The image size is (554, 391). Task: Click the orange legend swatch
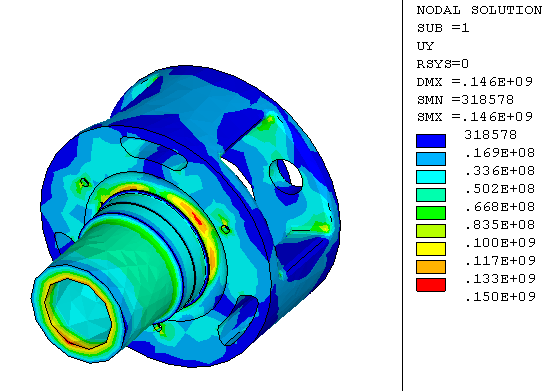click(431, 267)
